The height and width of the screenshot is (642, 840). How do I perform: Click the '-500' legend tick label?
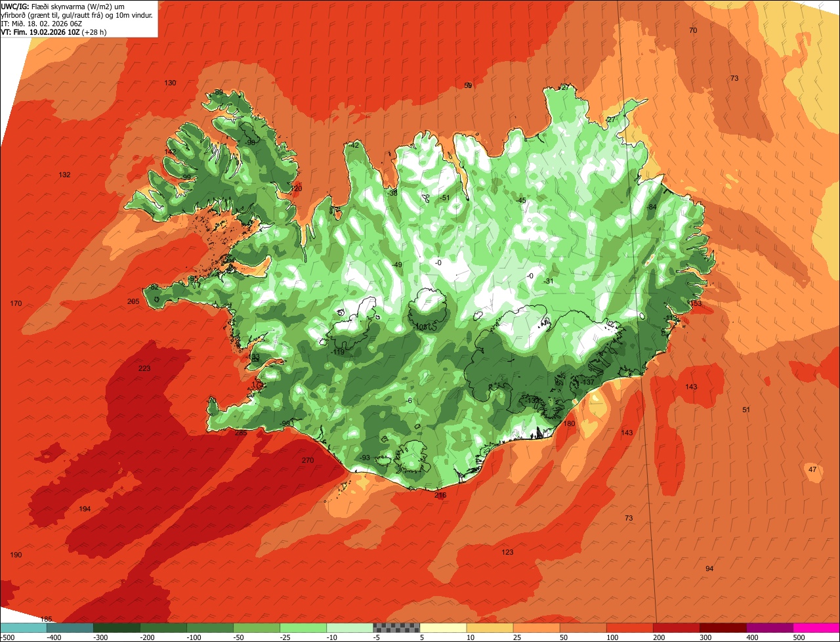(x=8, y=637)
